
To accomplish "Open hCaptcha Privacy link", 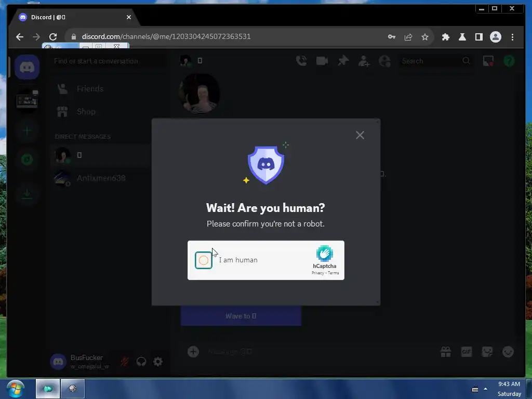I will point(318,273).
